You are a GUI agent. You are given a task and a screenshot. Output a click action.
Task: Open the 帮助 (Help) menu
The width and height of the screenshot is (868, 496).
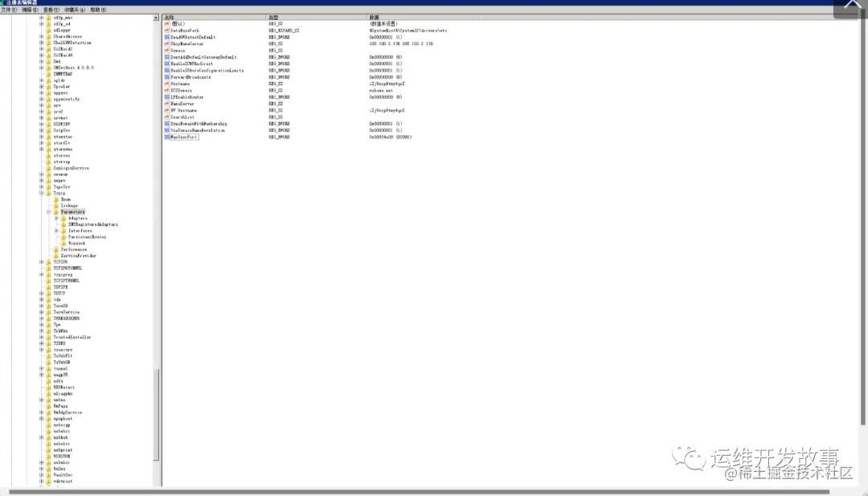click(x=99, y=10)
